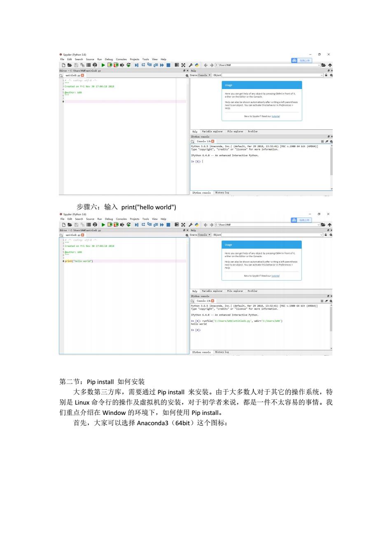
Task: Open Source menu in bottom Spyder window
Action: pyautogui.click(x=90, y=219)
